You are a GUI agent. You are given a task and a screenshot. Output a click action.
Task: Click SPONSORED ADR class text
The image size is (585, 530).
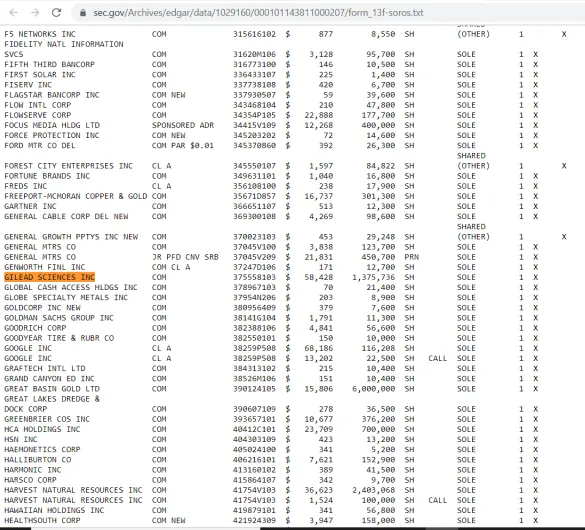(183, 125)
